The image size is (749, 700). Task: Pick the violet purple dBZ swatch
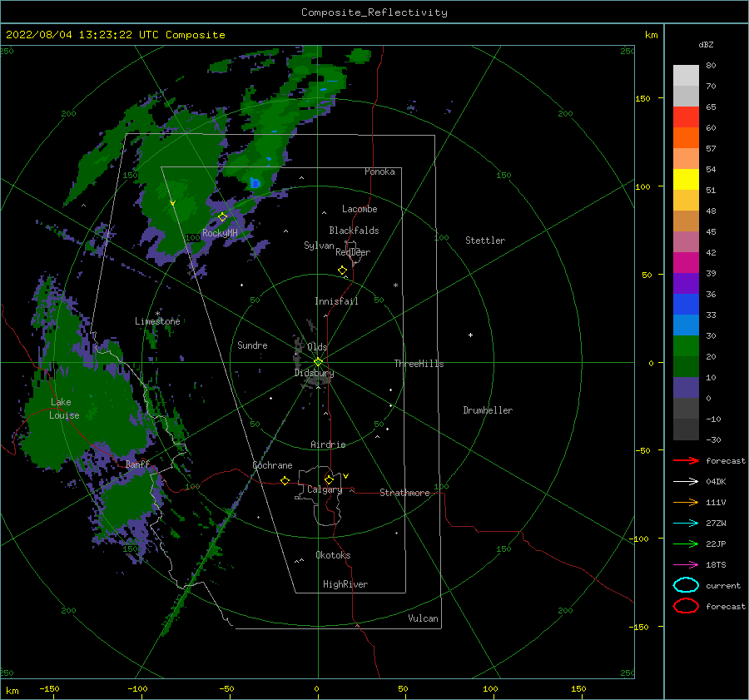pos(686,284)
